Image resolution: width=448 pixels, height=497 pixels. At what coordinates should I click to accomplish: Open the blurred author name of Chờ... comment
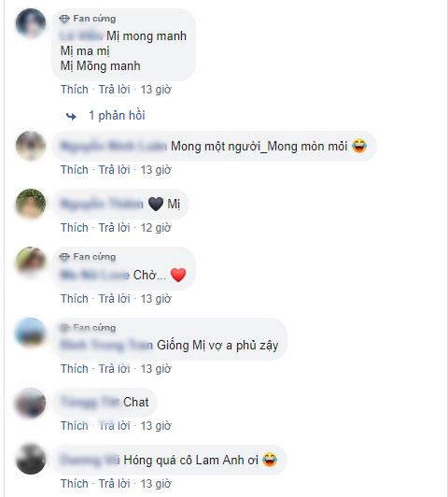click(95, 275)
